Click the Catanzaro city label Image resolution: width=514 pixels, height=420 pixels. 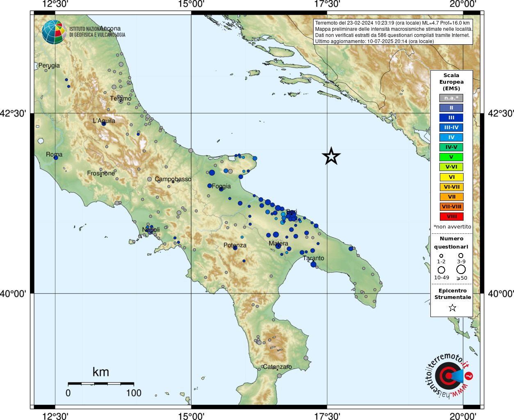(x=277, y=367)
